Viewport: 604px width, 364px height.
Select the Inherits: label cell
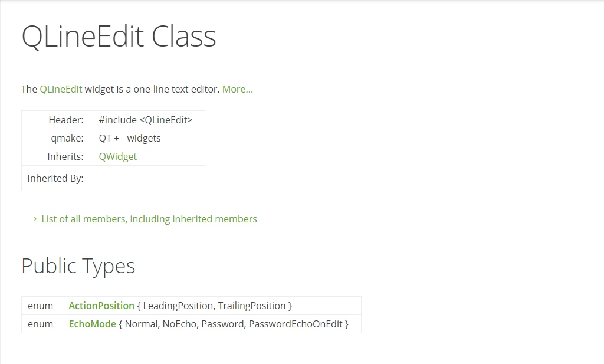tap(54, 157)
